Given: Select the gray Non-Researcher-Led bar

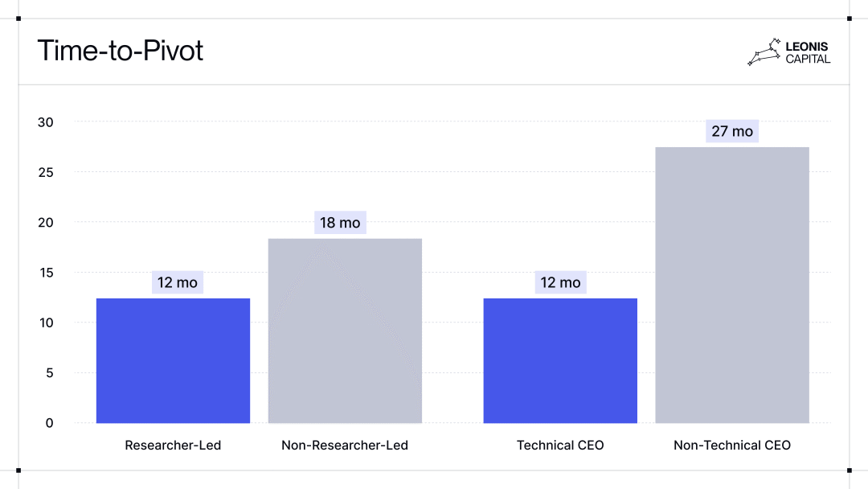Looking at the screenshot, I should point(345,331).
